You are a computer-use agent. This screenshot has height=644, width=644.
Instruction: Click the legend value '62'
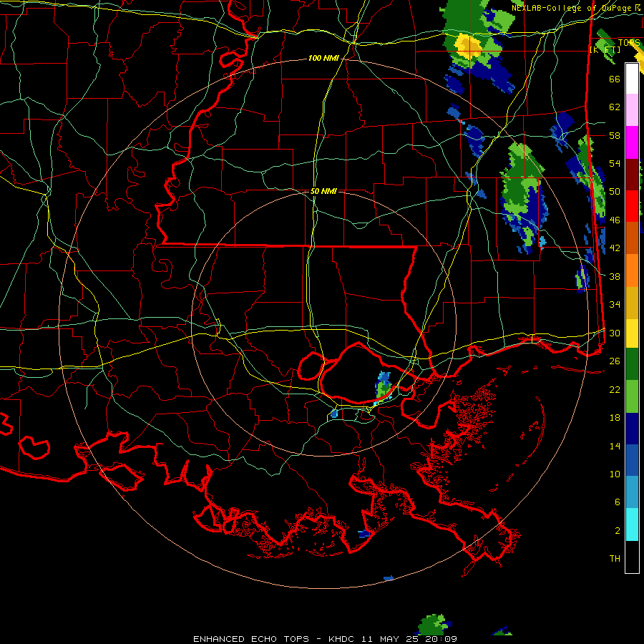(x=615, y=107)
